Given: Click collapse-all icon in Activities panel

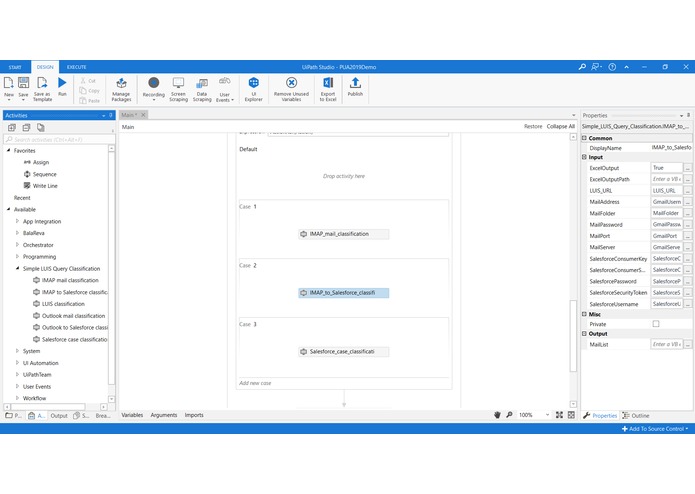Looking at the screenshot, I should pos(26,128).
